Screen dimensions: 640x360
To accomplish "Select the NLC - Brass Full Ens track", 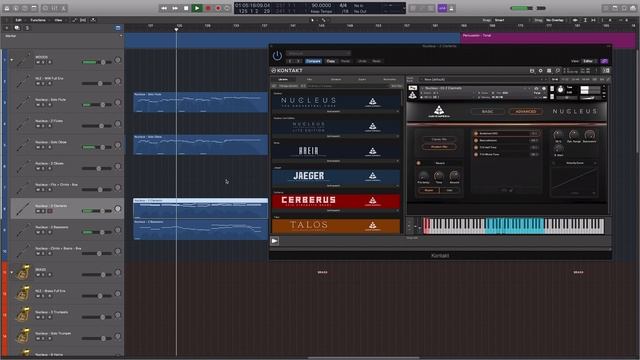I will [x=67, y=293].
